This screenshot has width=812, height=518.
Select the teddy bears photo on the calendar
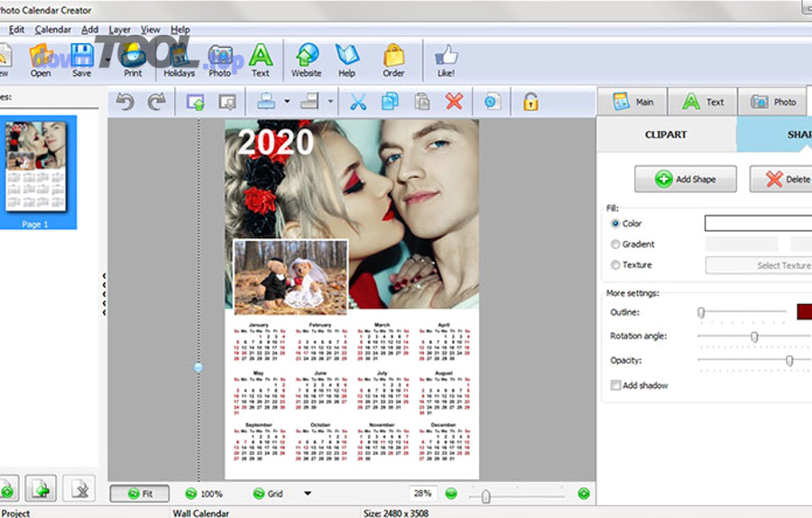(x=291, y=277)
